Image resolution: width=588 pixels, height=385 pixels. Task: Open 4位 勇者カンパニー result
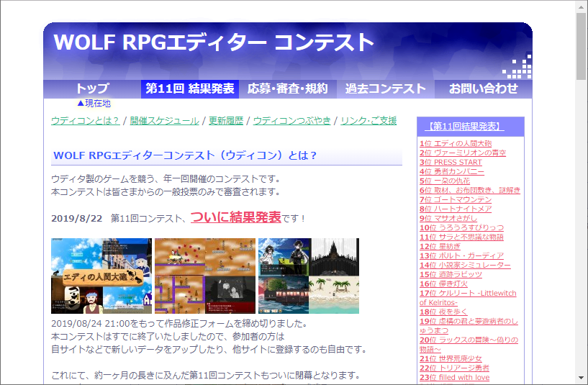pyautogui.click(x=451, y=171)
